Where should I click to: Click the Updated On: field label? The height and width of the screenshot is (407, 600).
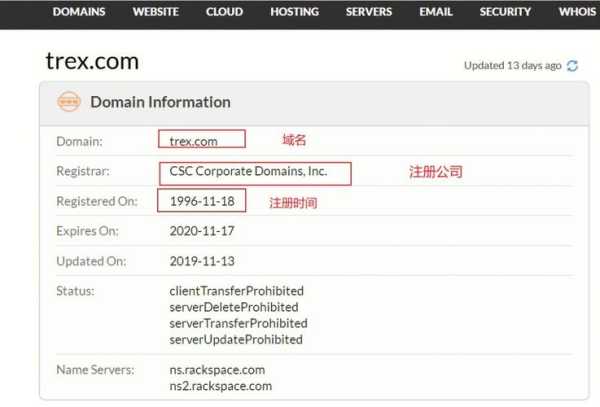pyautogui.click(x=91, y=261)
